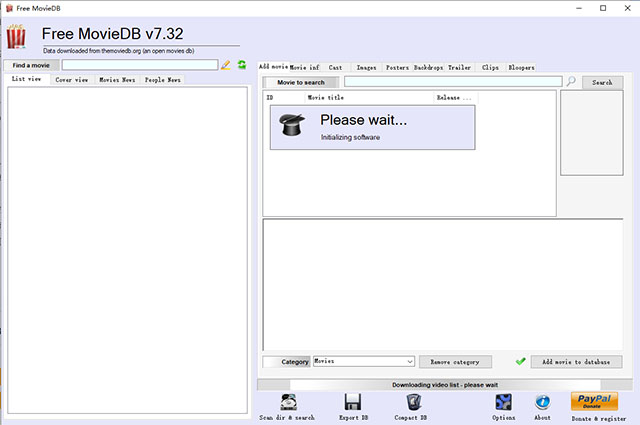640x425 pixels.
Task: Click the Search button
Action: 602,82
